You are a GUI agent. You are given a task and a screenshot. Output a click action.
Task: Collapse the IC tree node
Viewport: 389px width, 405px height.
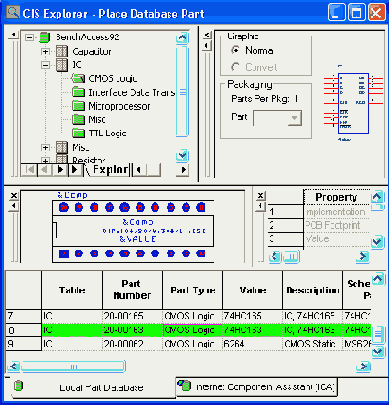click(x=45, y=65)
